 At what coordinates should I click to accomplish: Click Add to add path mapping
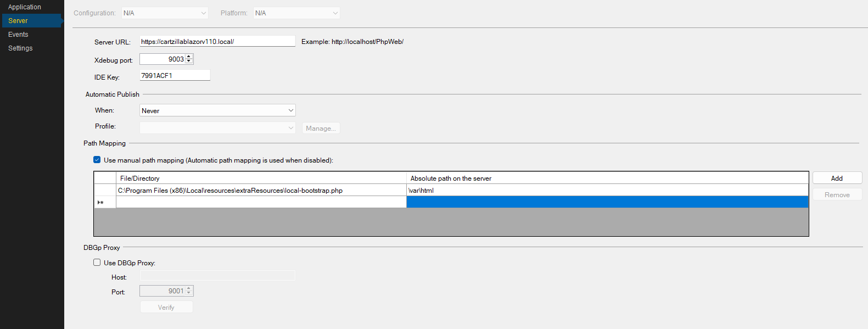837,179
